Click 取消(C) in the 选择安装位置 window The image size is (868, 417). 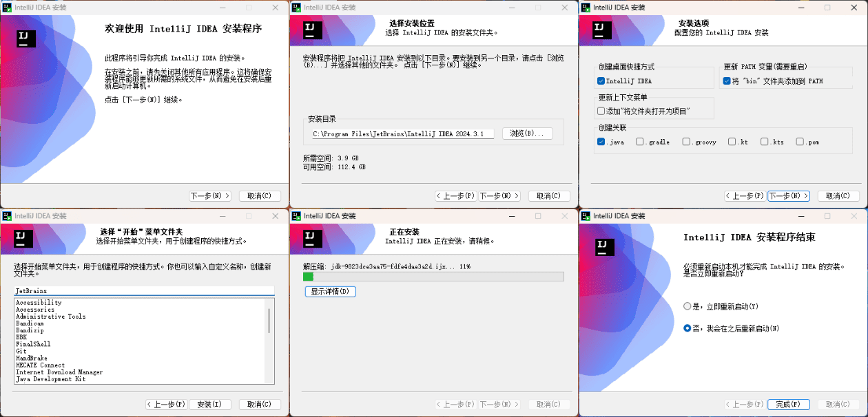pos(549,196)
